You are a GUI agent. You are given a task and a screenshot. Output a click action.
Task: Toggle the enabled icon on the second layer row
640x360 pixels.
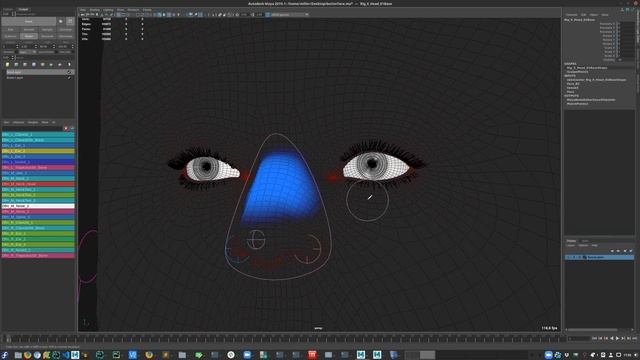point(69,78)
